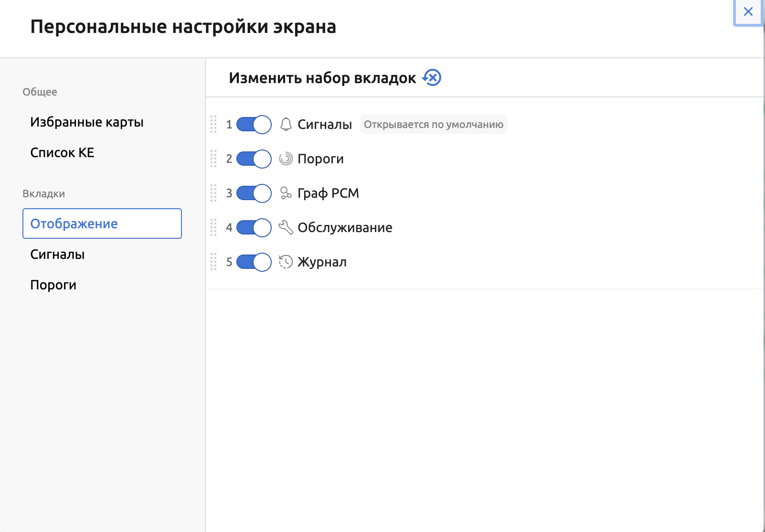
Task: Click the clock icon beside Журнал
Action: [x=286, y=262]
